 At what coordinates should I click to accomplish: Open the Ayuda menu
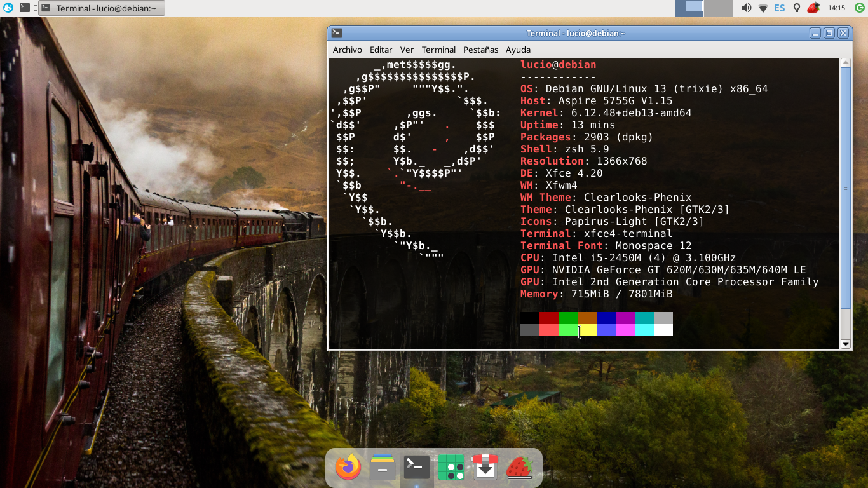pos(518,50)
